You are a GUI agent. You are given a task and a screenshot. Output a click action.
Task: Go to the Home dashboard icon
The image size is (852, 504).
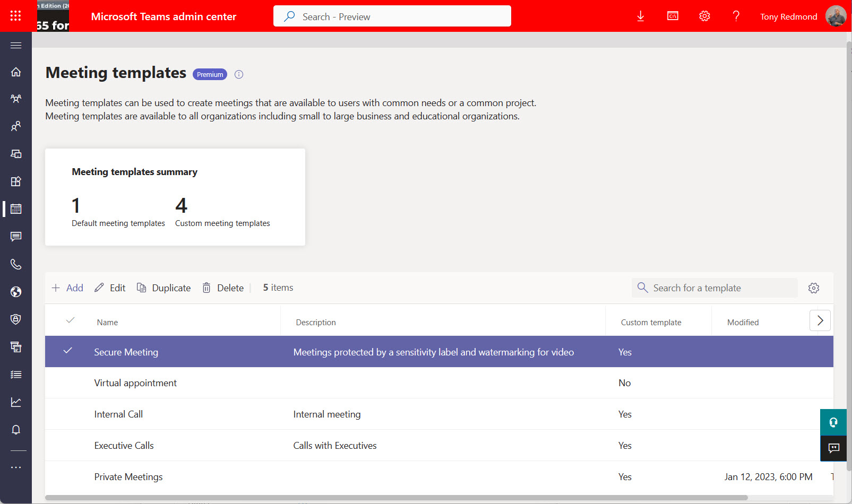click(x=16, y=72)
